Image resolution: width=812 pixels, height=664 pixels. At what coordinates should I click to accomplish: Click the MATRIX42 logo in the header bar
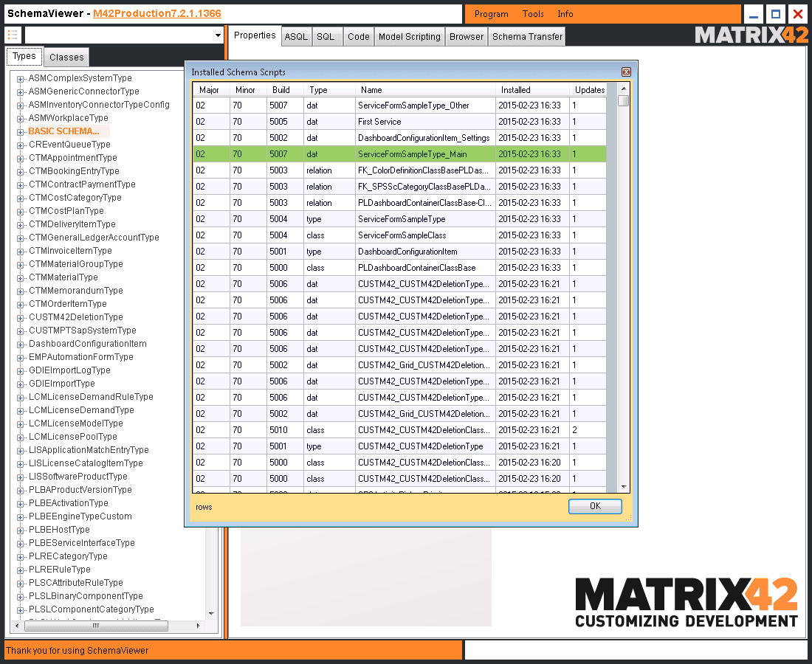[x=751, y=34]
